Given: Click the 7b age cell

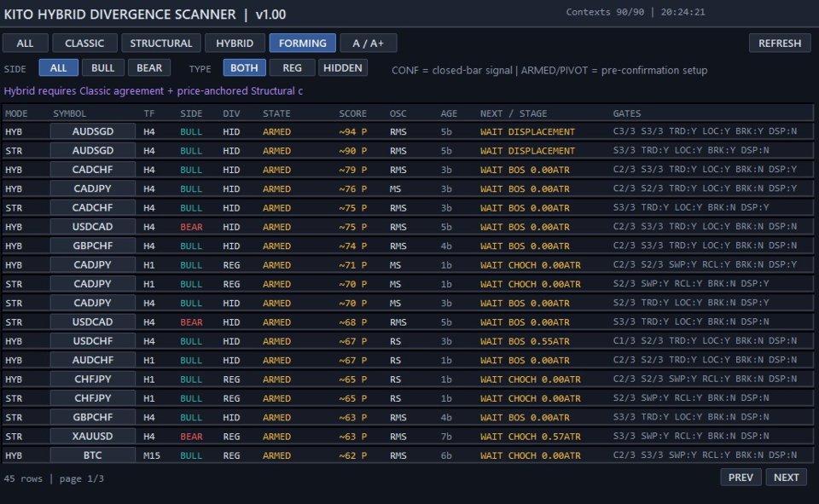Looking at the screenshot, I should 446,437.
